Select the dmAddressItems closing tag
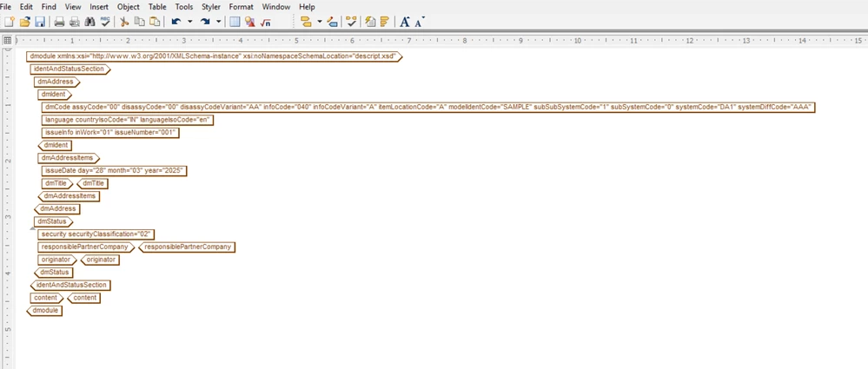Screen dimensions: 868x369 click(69, 196)
